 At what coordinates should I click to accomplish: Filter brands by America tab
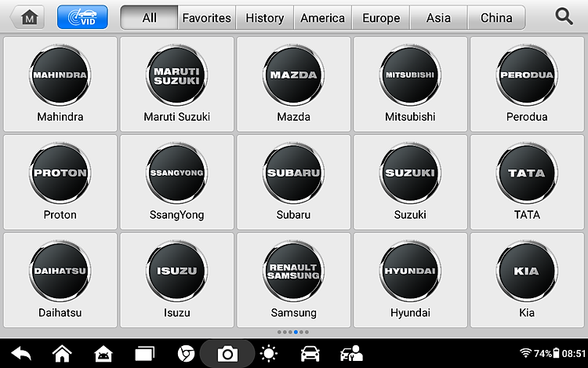pos(322,17)
